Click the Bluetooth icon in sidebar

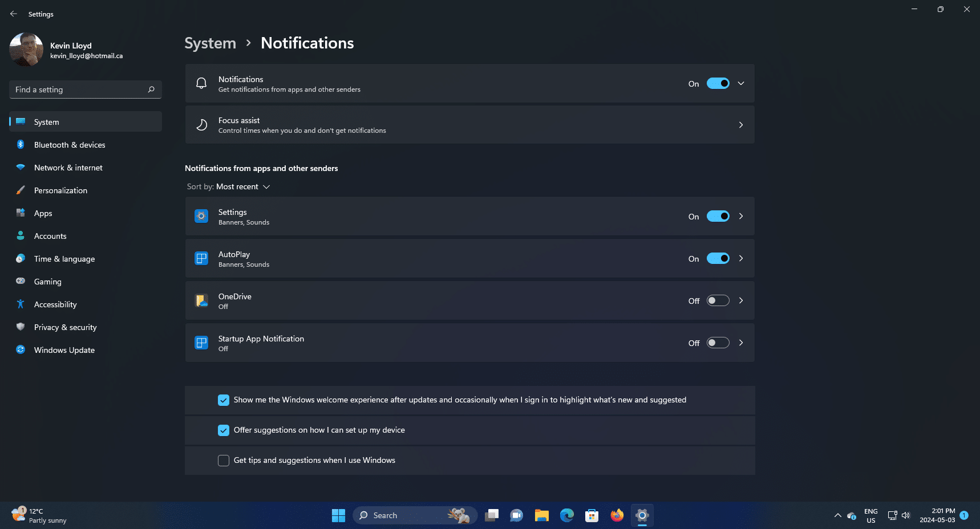[21, 145]
